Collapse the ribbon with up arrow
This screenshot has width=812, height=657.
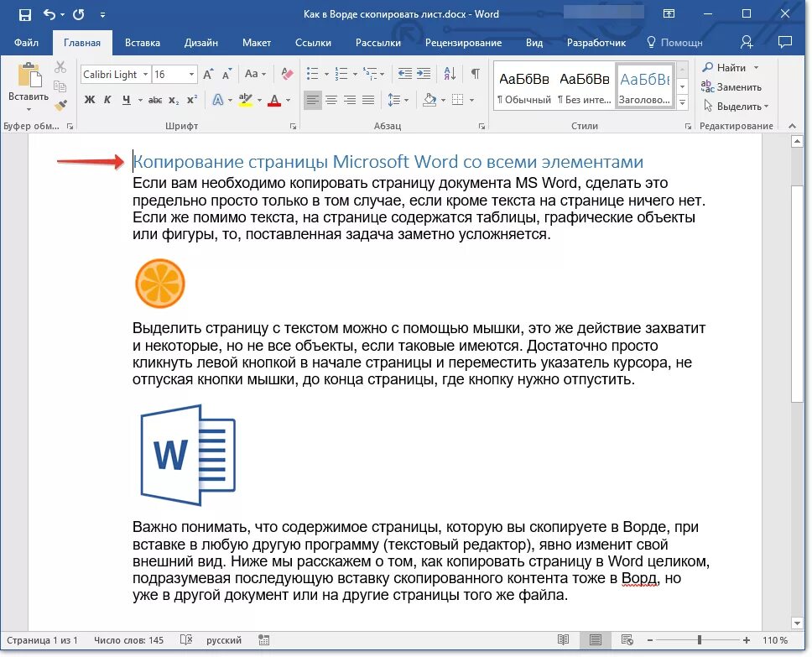(x=792, y=125)
